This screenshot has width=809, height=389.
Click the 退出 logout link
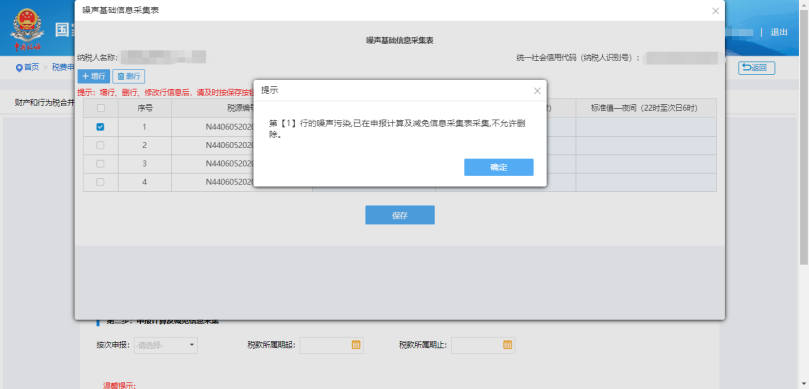[779, 32]
